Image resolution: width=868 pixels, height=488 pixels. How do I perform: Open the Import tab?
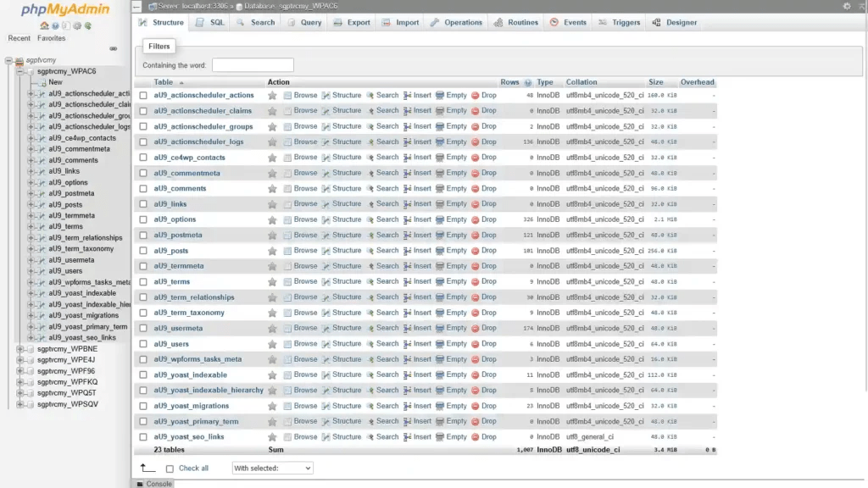[x=401, y=23]
